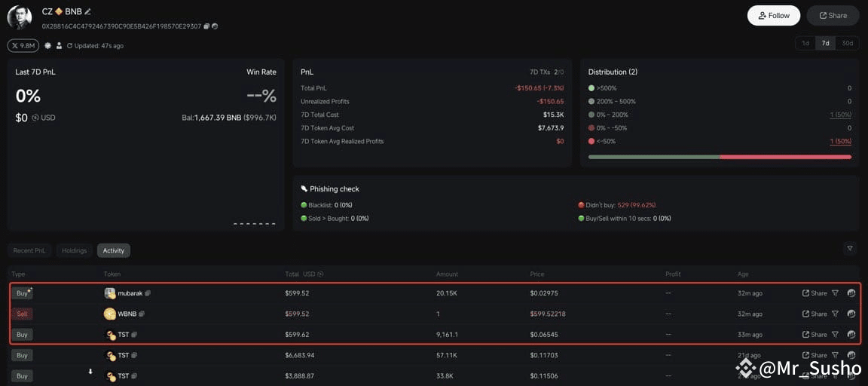The image size is (868, 386).
Task: Open the Recent PnL tab
Action: point(29,250)
